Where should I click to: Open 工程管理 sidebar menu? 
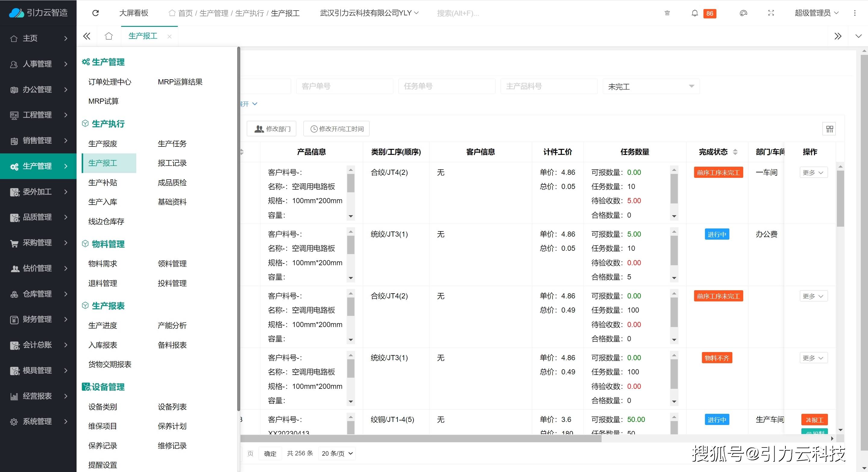(38, 115)
